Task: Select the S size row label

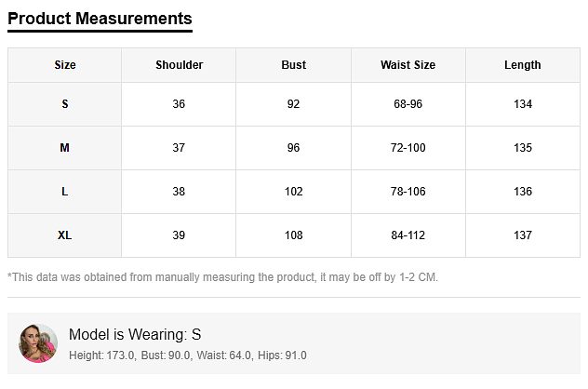Action: [x=65, y=104]
